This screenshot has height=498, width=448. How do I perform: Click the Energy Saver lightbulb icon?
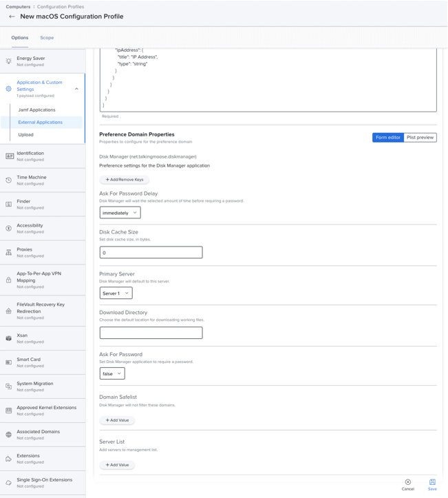8,61
